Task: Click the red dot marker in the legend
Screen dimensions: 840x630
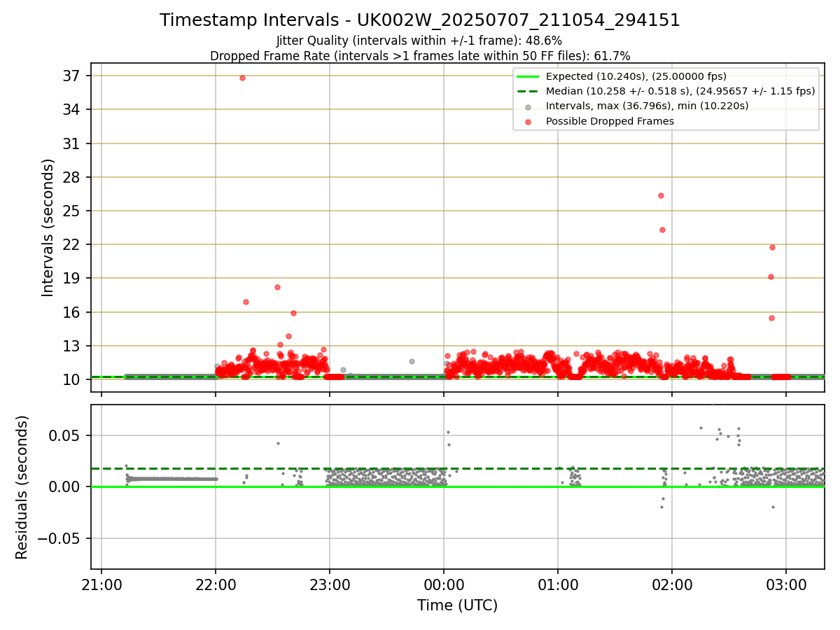Action: pos(528,122)
